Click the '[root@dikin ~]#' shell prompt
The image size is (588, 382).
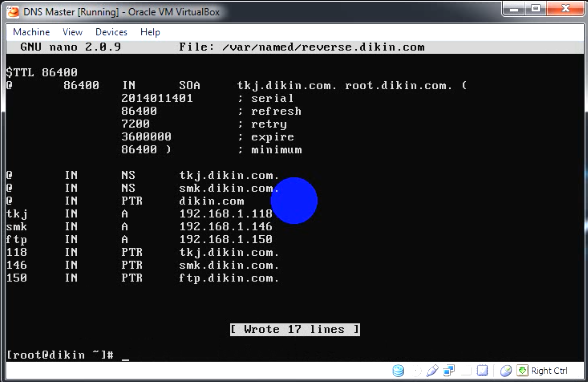pyautogui.click(x=60, y=355)
